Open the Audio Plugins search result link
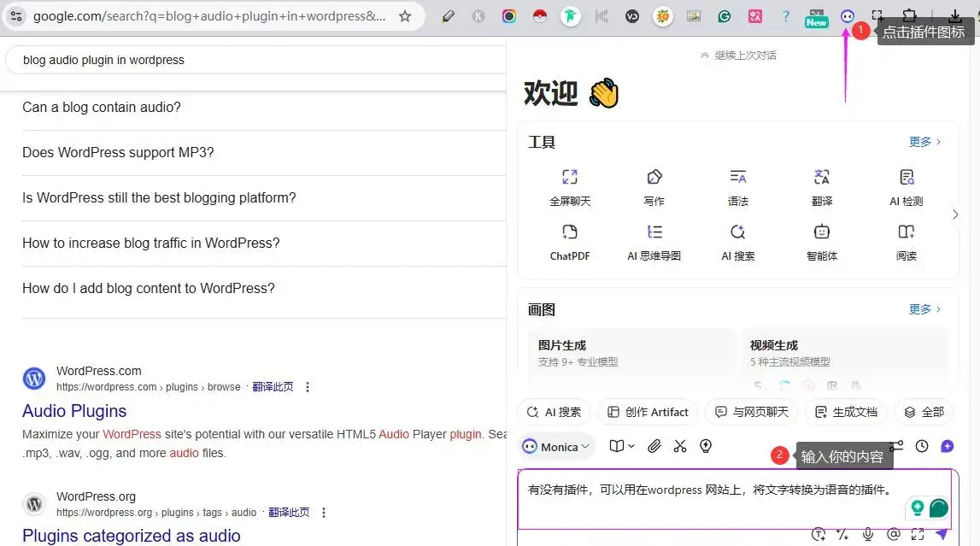 click(74, 411)
